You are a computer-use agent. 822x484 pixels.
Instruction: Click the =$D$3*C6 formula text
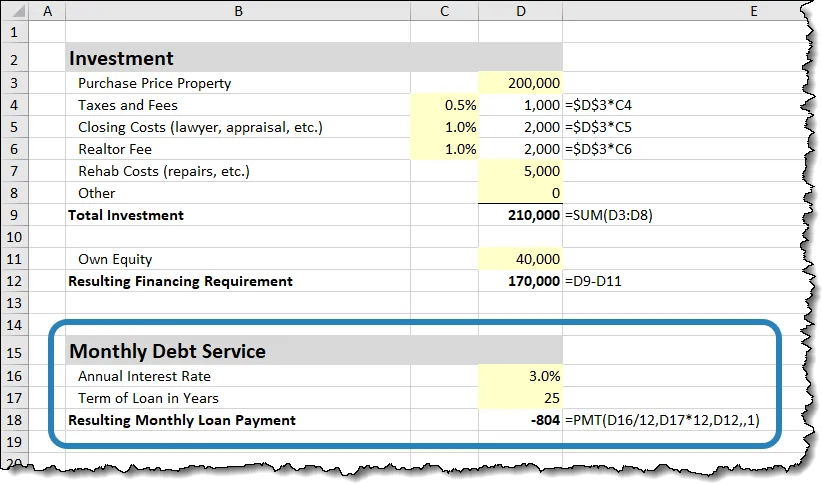click(x=598, y=149)
